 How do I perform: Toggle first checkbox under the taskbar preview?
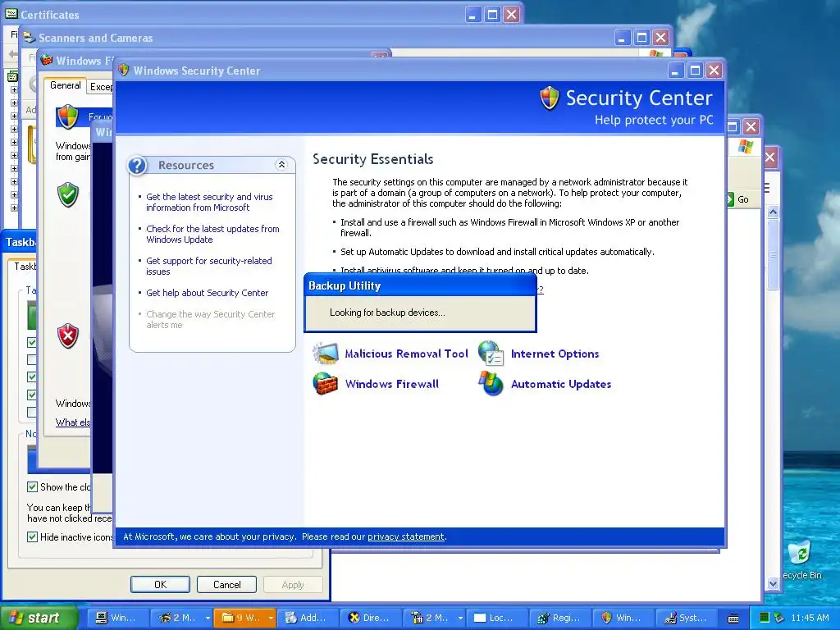(32, 342)
